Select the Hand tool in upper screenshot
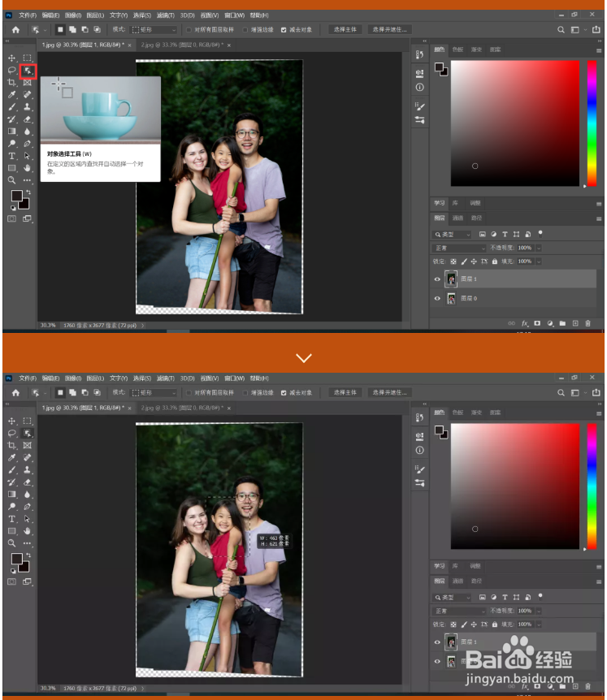Image resolution: width=607 pixels, height=700 pixels. pos(28,168)
